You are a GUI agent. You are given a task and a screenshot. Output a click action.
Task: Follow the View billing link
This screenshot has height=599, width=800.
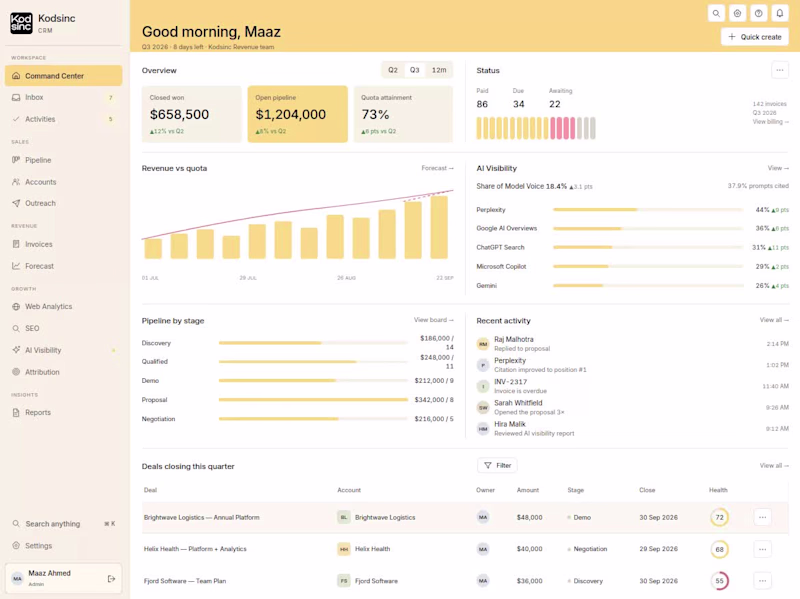click(x=770, y=121)
